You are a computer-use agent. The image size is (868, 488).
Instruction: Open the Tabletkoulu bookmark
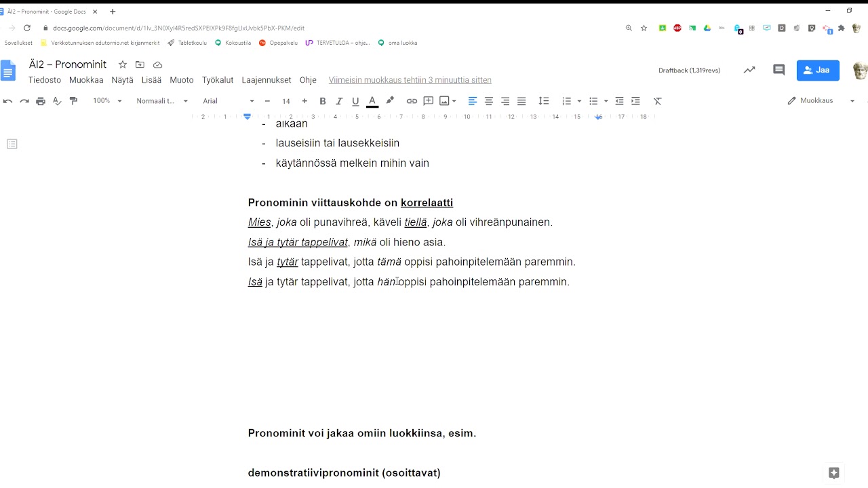tap(187, 43)
